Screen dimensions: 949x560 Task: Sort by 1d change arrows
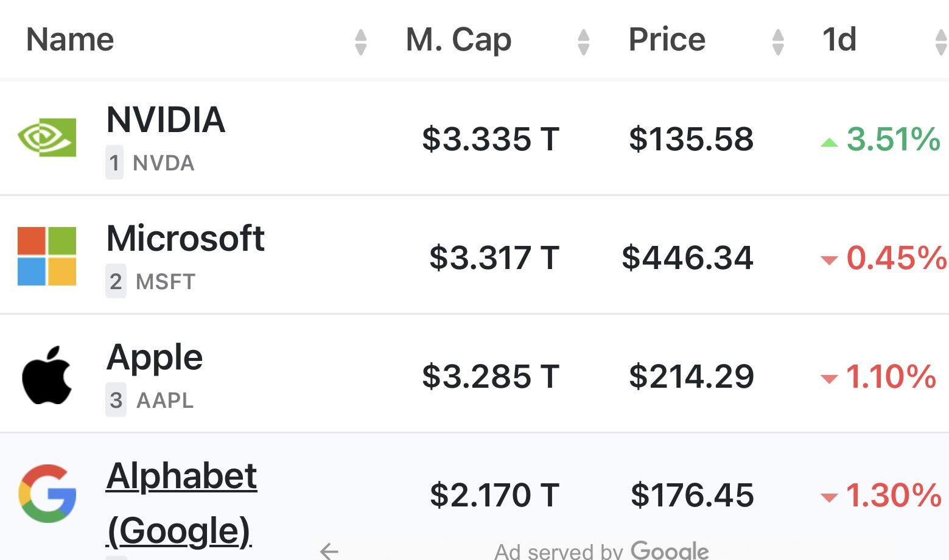[940, 42]
